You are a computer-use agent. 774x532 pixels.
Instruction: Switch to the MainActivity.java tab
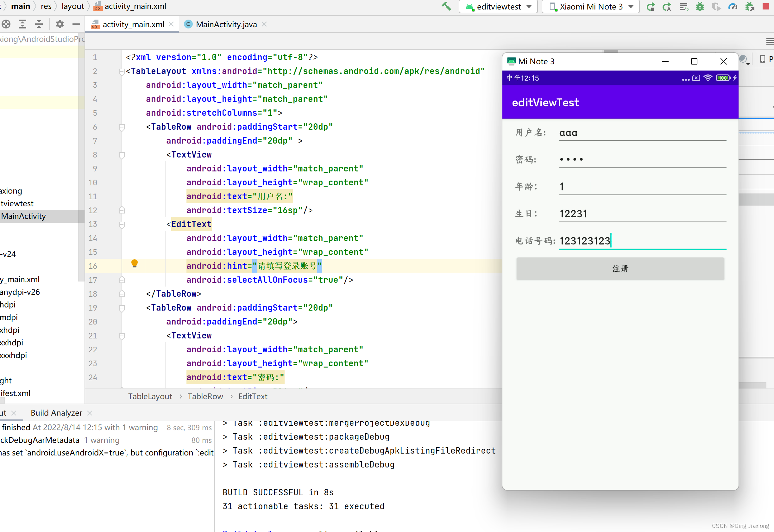[226, 24]
